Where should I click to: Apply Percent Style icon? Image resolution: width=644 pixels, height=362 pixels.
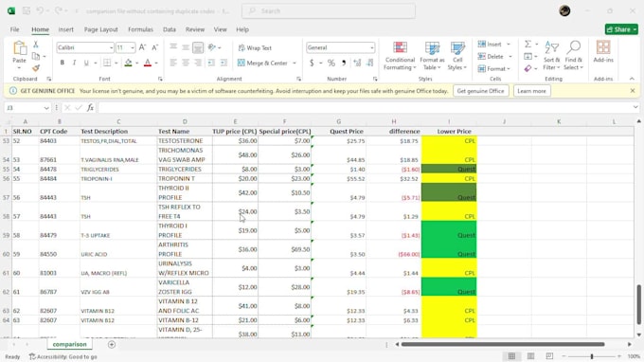click(x=331, y=63)
